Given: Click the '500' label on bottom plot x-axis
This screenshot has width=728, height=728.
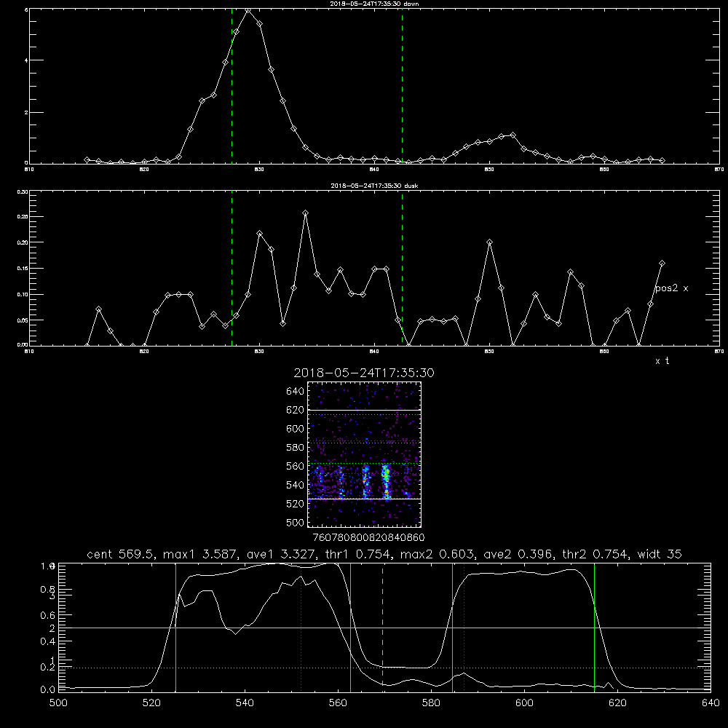Looking at the screenshot, I should 58,703.
